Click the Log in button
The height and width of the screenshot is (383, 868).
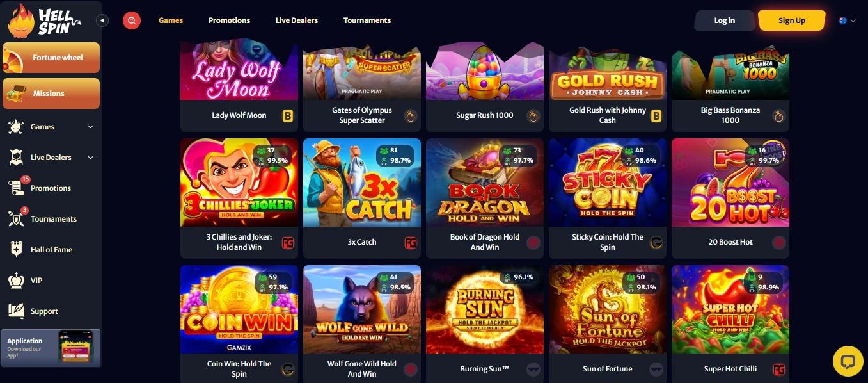click(x=725, y=20)
